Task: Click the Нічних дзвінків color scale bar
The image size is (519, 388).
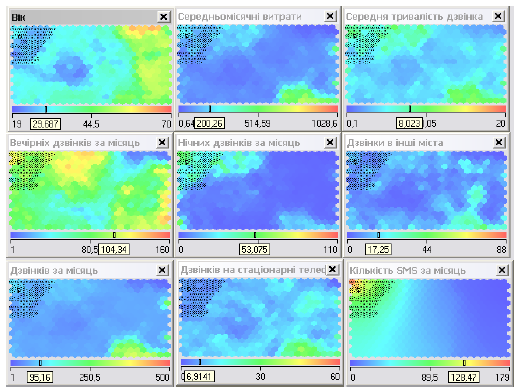Action: (258, 235)
